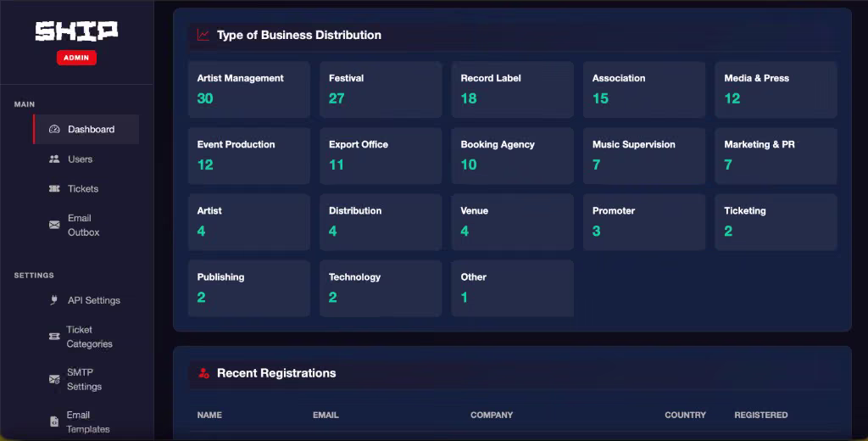
Task: Click the Promoter card
Action: (x=644, y=222)
